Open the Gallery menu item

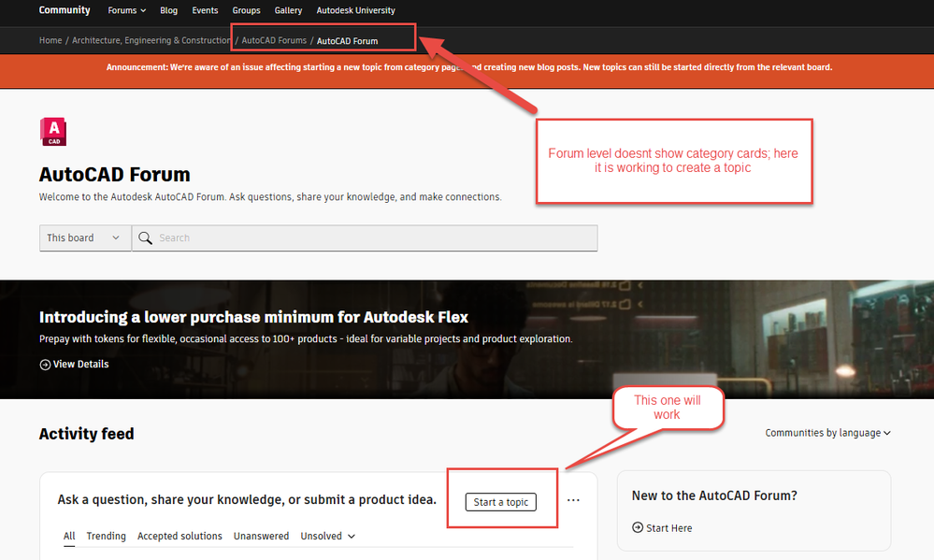[288, 10]
